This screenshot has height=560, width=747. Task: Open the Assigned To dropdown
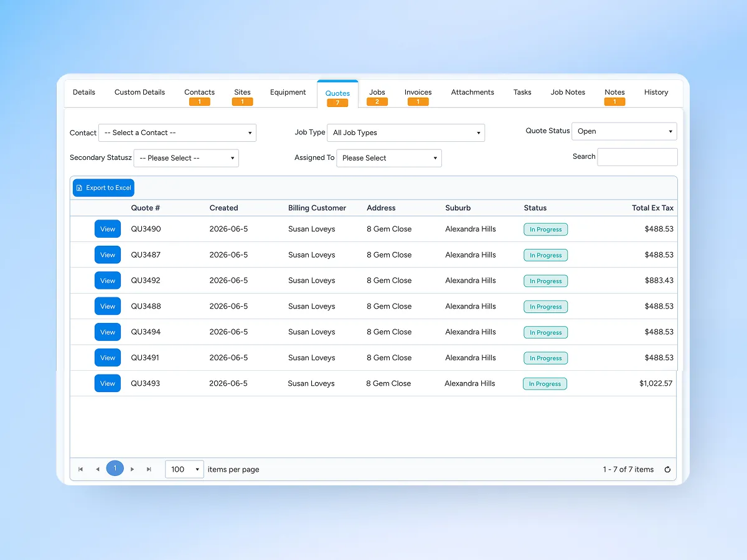tap(389, 158)
